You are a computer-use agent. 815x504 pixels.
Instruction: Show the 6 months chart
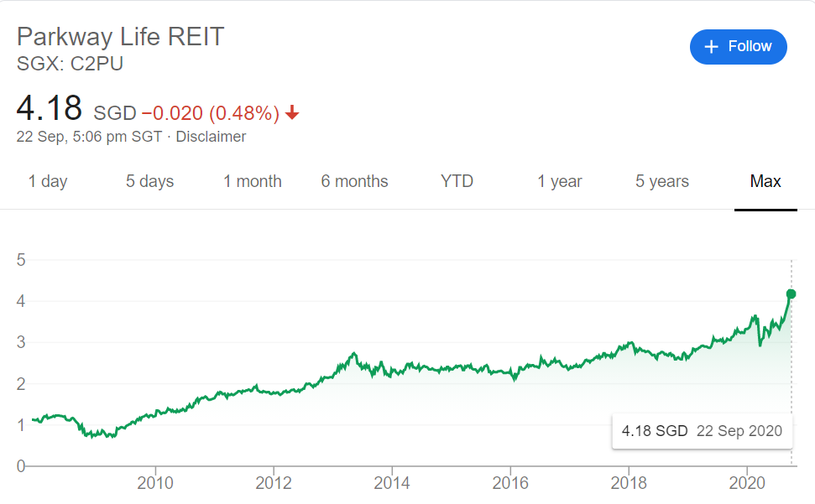tap(354, 181)
